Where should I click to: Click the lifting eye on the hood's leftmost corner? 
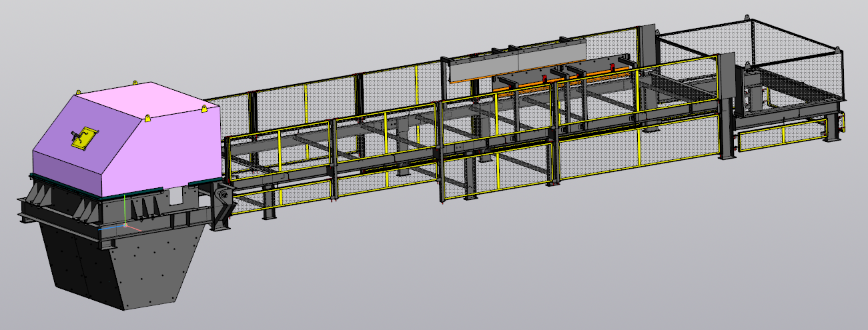[x=77, y=91]
